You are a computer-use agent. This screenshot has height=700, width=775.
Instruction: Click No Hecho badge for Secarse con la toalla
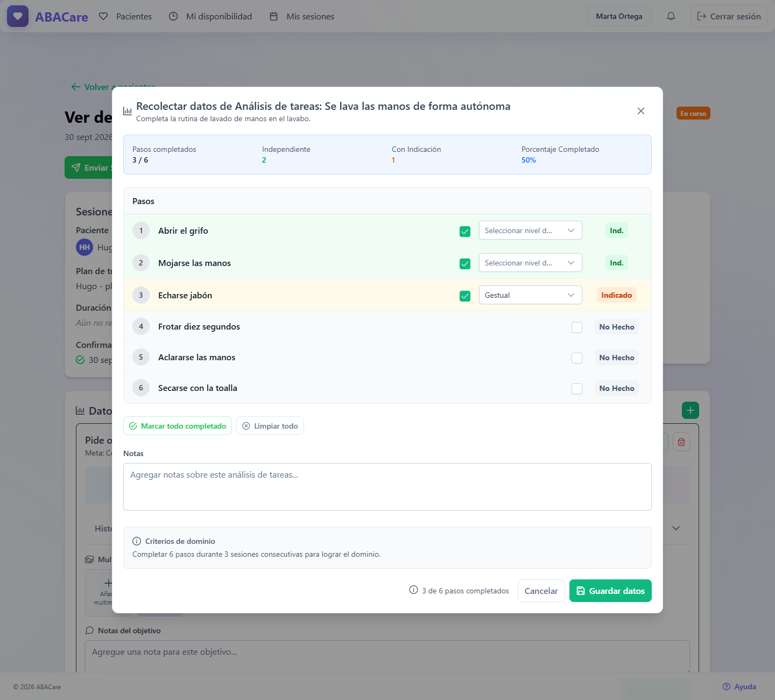pyautogui.click(x=617, y=388)
